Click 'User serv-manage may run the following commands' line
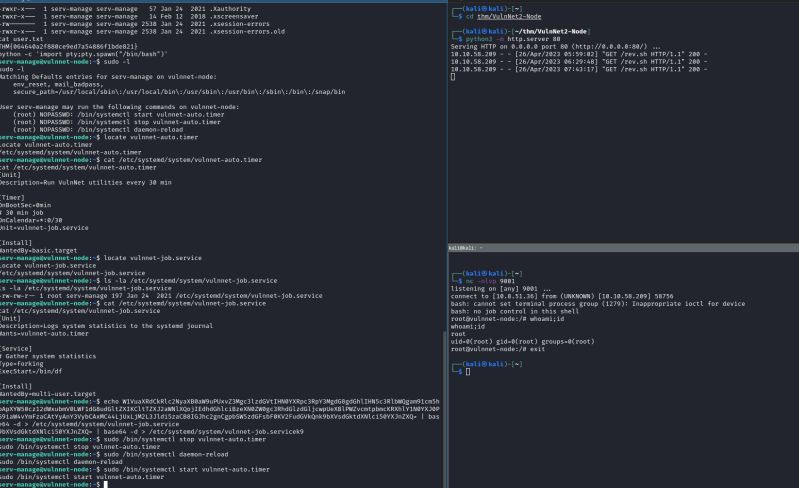Image resolution: width=799 pixels, height=488 pixels. pyautogui.click(x=119, y=107)
